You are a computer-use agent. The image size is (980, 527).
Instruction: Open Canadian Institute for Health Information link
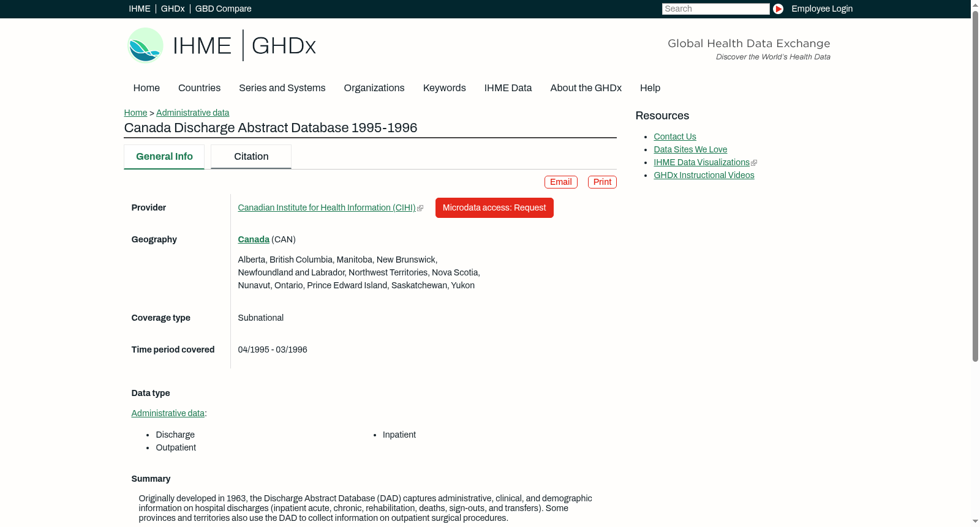[326, 208]
